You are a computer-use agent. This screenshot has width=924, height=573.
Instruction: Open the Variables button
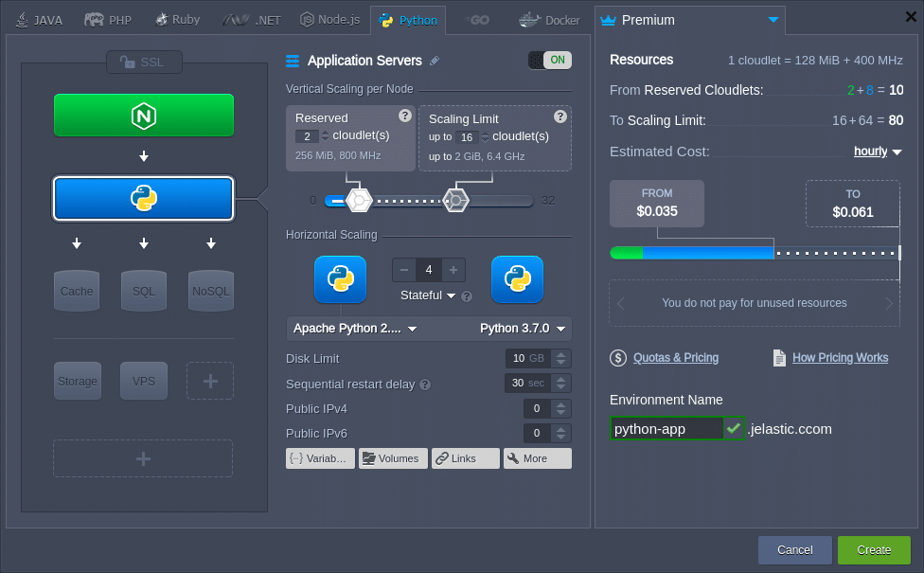321,458
